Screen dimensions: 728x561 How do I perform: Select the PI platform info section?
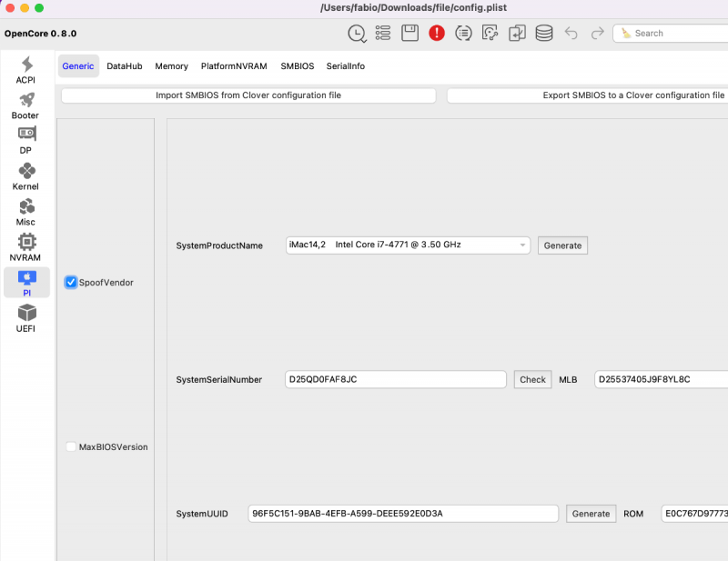click(x=27, y=283)
